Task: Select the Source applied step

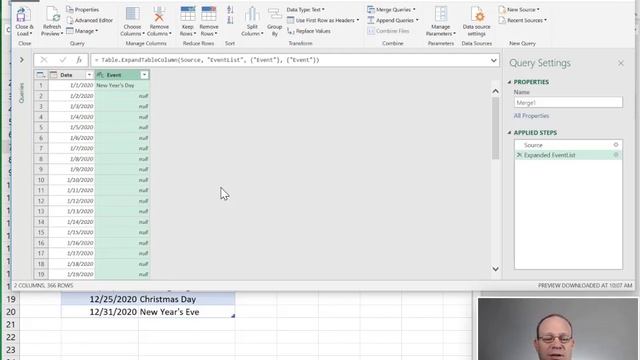Action: click(x=568, y=145)
